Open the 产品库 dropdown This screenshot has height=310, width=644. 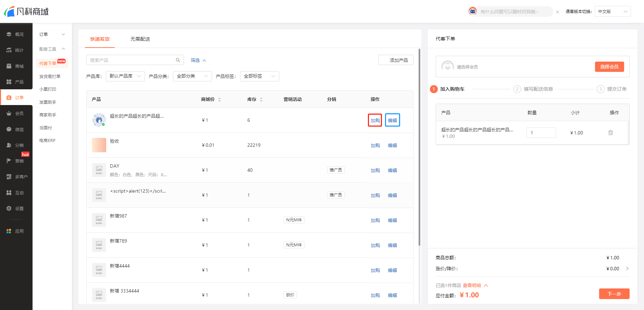click(125, 76)
